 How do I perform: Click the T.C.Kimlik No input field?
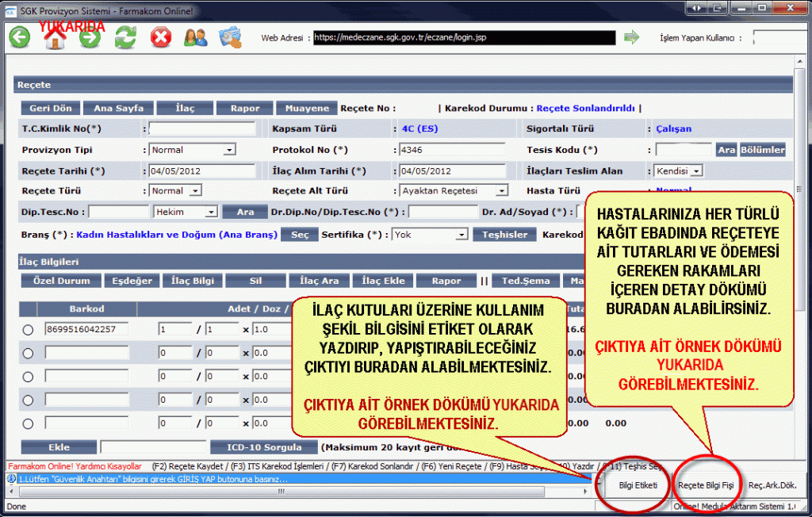point(202,129)
